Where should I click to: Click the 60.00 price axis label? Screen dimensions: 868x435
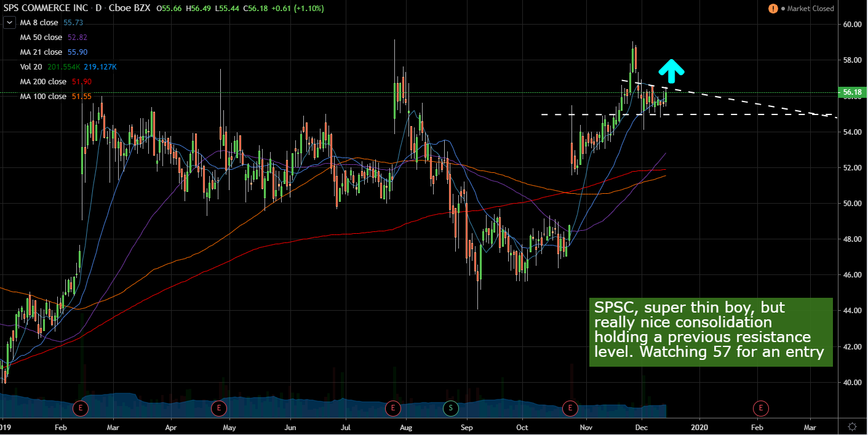tap(852, 25)
